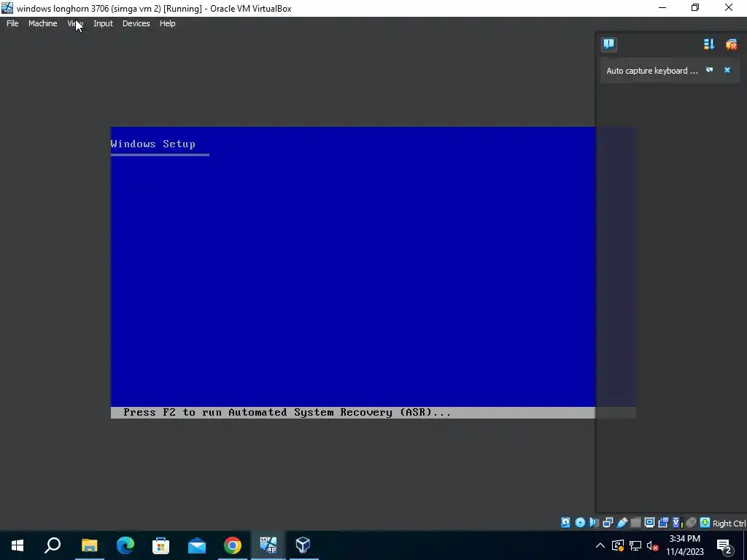The image size is (747, 560).
Task: Click the shared folders status icon
Action: [635, 523]
